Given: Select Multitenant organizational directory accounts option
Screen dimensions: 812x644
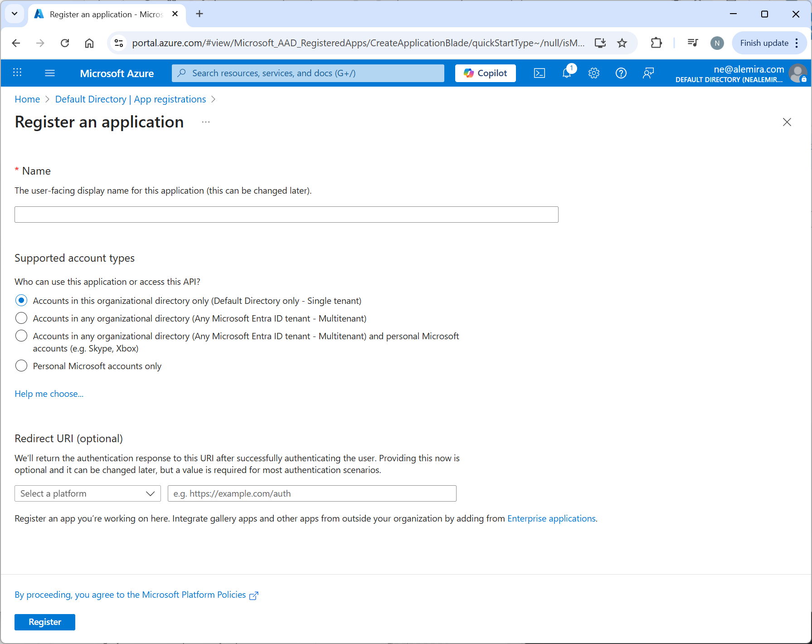Looking at the screenshot, I should click(21, 318).
